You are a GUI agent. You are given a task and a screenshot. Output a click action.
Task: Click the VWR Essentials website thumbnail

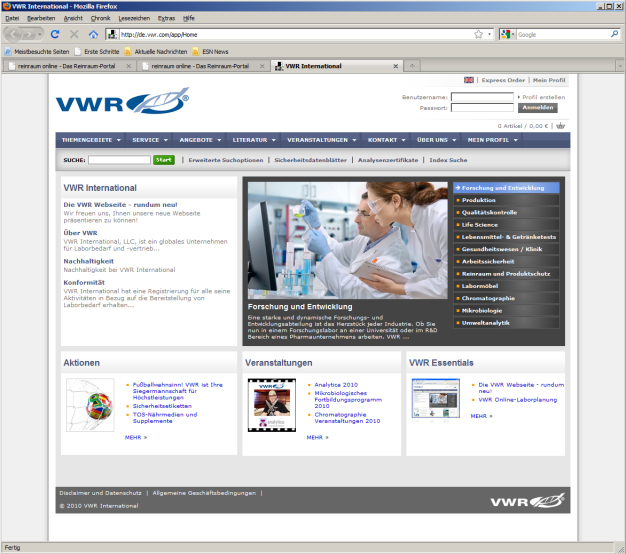tap(436, 398)
